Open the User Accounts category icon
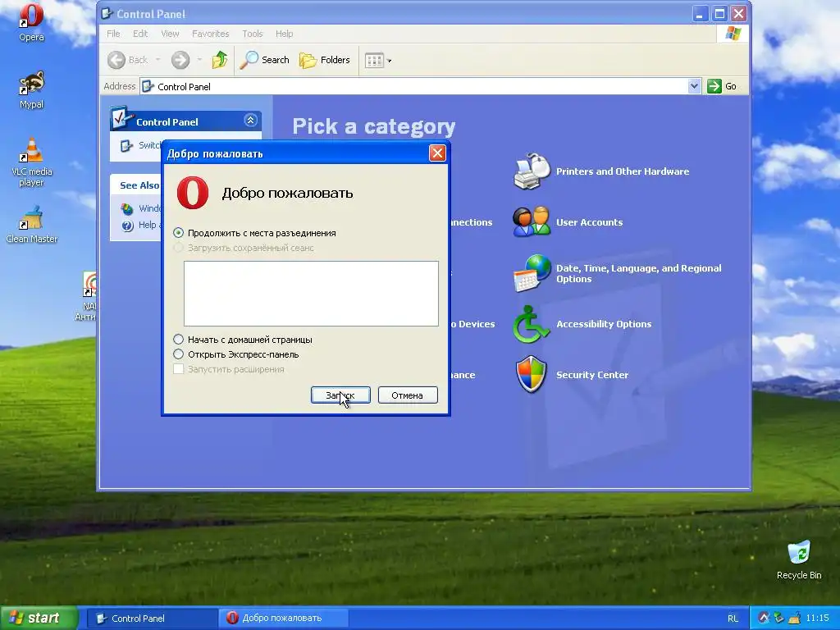 (532, 221)
